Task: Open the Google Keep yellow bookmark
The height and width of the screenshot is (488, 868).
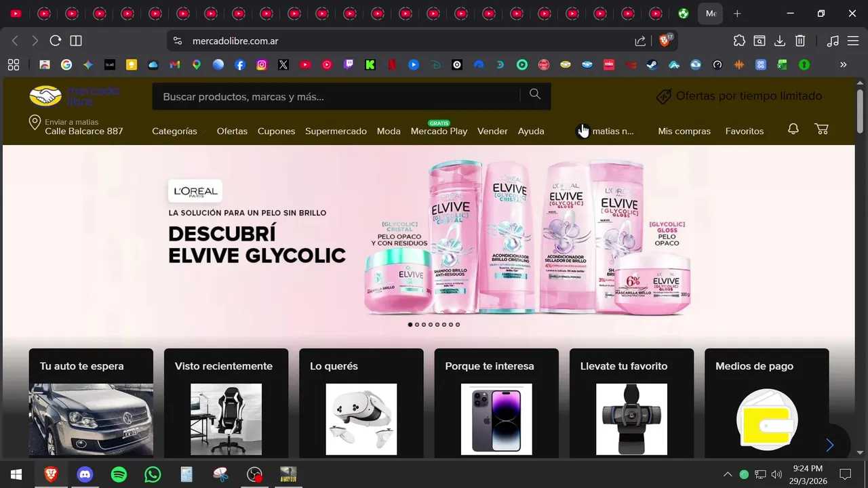Action: pyautogui.click(x=132, y=65)
